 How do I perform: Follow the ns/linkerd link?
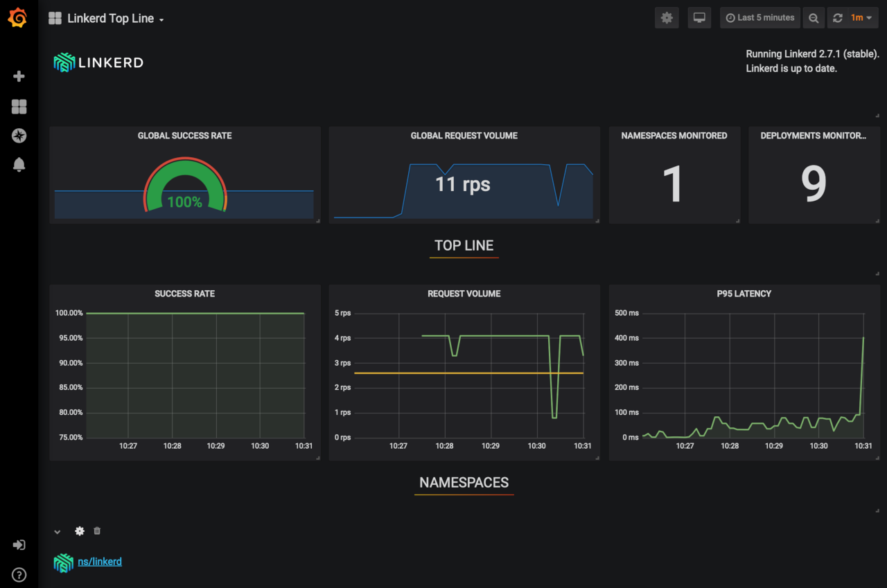(x=100, y=562)
